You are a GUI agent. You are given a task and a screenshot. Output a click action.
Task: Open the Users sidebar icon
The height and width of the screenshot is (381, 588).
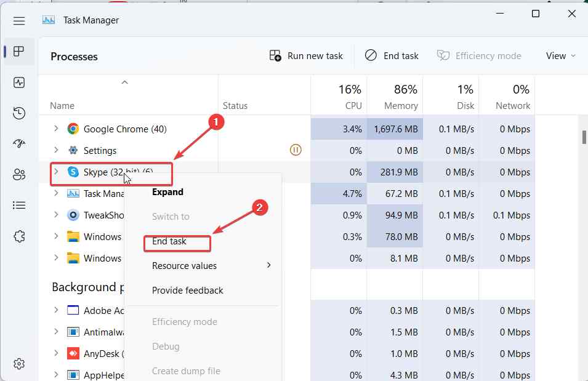pyautogui.click(x=18, y=174)
